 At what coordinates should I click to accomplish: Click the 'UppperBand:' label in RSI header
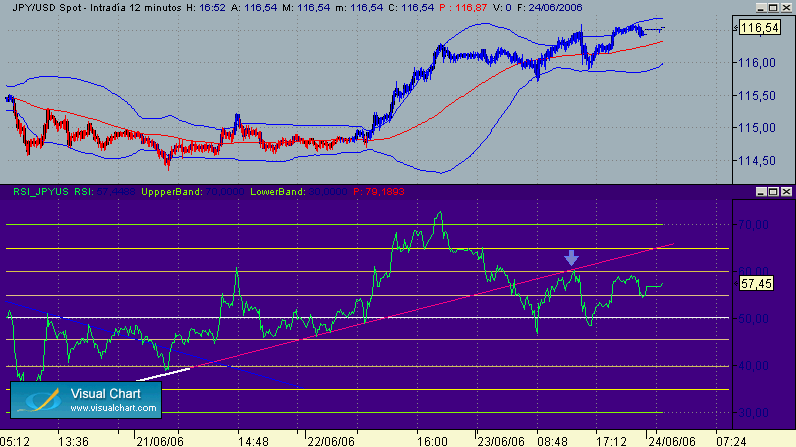click(x=172, y=192)
